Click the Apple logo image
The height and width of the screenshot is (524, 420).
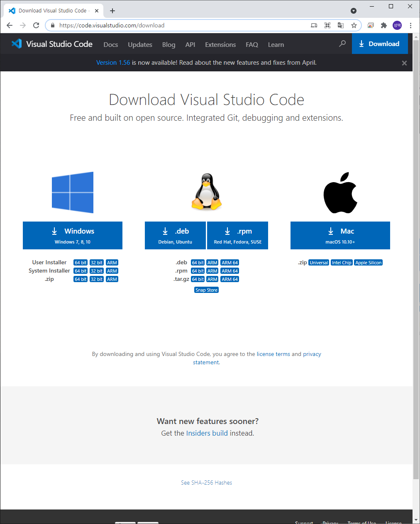(340, 193)
